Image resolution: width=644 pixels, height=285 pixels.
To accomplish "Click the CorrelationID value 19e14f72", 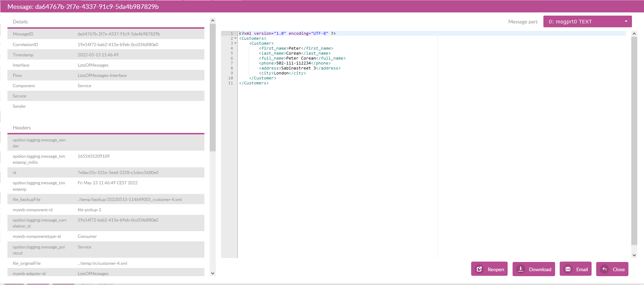I will (118, 45).
